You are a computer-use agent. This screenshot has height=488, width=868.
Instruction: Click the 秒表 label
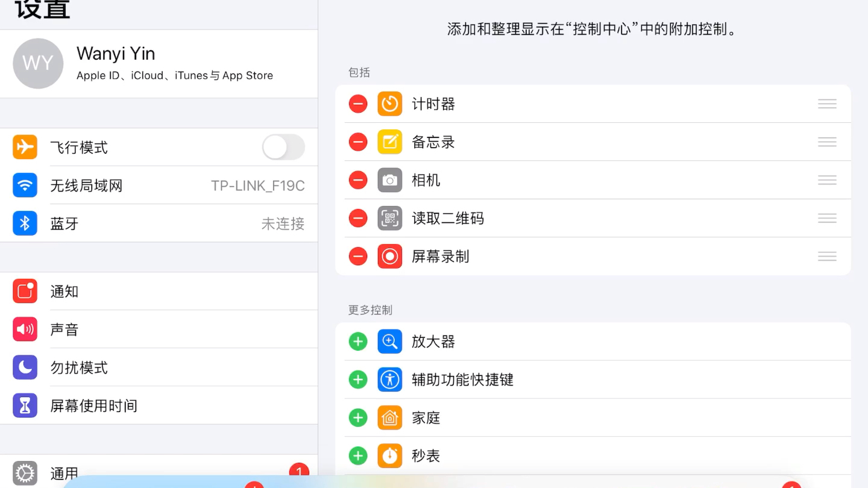426,455
